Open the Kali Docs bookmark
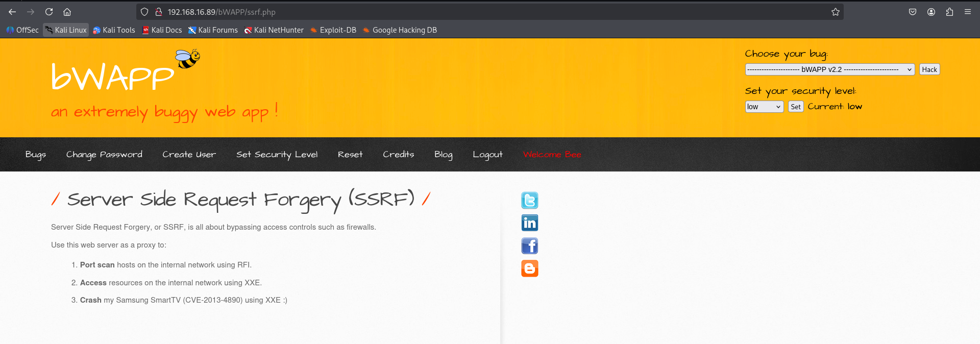980x344 pixels. click(162, 30)
